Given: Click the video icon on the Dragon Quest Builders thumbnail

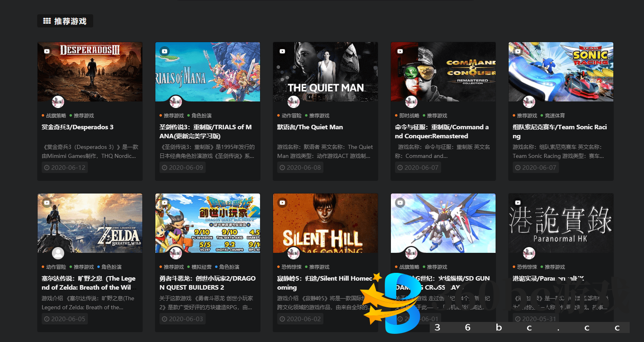Looking at the screenshot, I should (x=164, y=202).
